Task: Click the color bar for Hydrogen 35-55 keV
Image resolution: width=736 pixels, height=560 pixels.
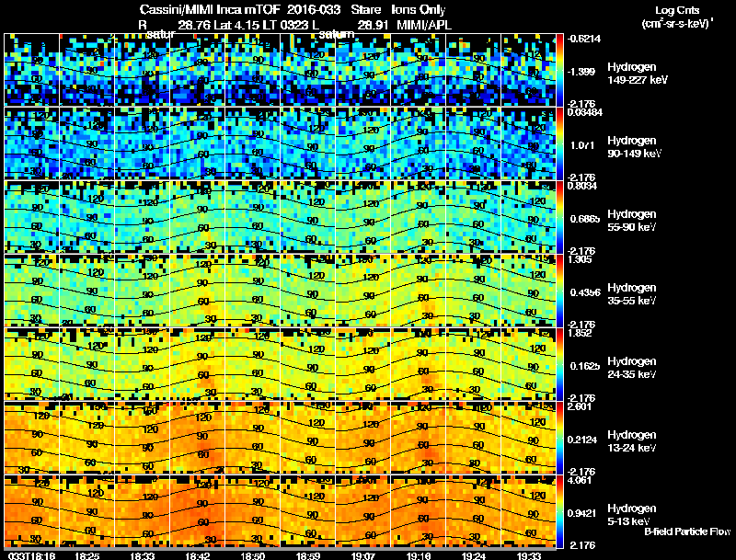Action: [559, 291]
